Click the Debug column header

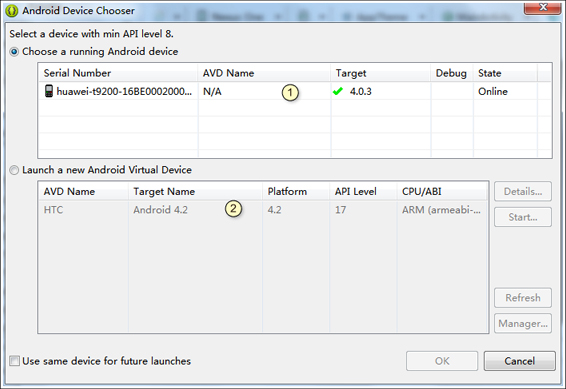pos(452,73)
